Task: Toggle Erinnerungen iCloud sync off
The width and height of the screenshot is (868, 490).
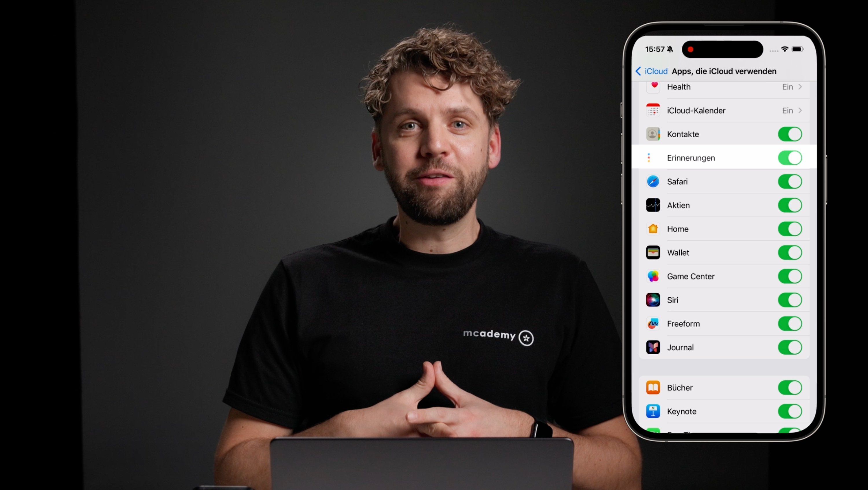Action: pyautogui.click(x=790, y=157)
